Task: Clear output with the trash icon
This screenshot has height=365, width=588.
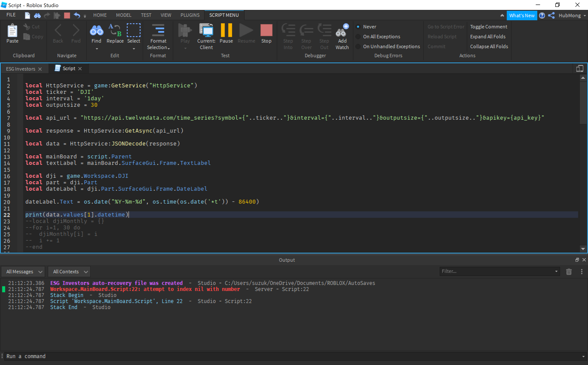Action: point(569,272)
